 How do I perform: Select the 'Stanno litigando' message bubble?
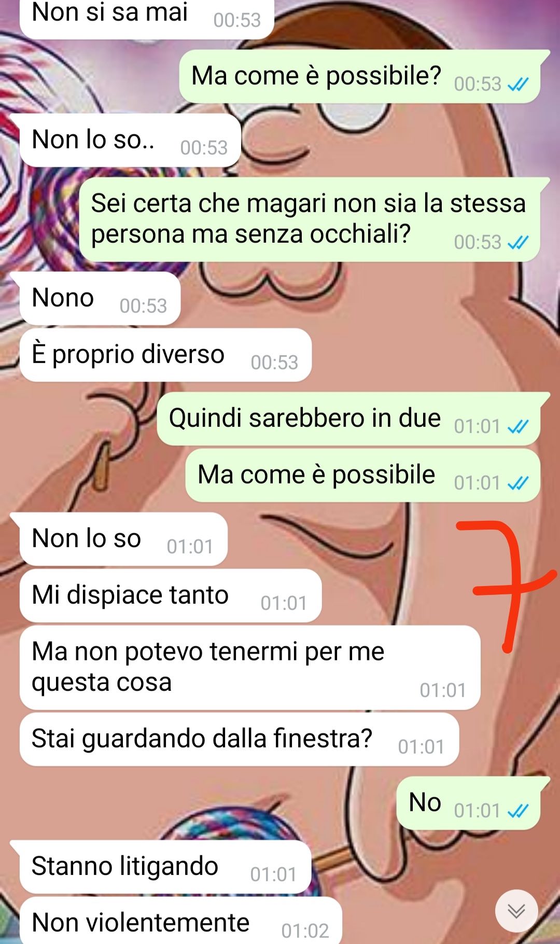pos(165,867)
